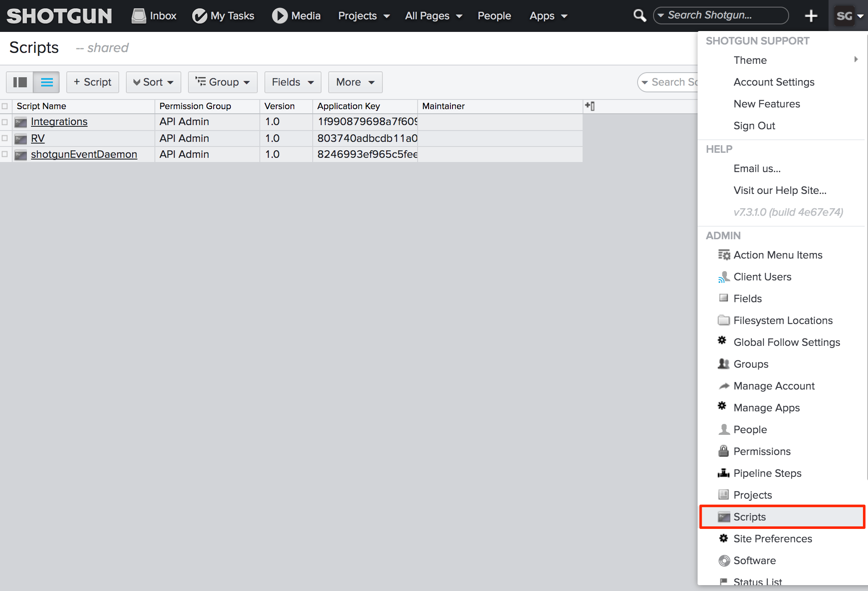The image size is (868, 591).
Task: Click the Action Menu Items icon in admin
Action: (x=724, y=255)
